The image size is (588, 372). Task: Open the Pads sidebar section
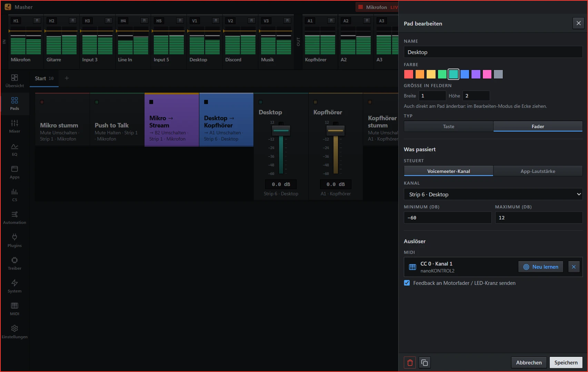pos(14,104)
